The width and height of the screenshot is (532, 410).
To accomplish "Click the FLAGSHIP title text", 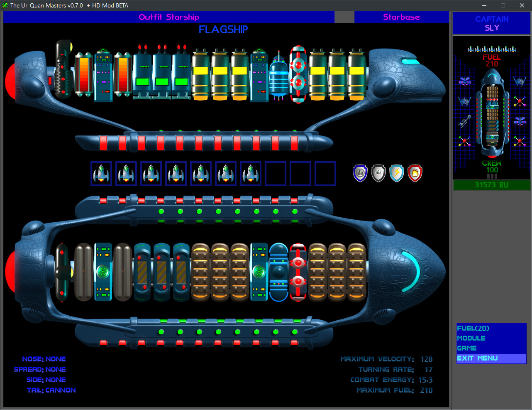I will [223, 29].
